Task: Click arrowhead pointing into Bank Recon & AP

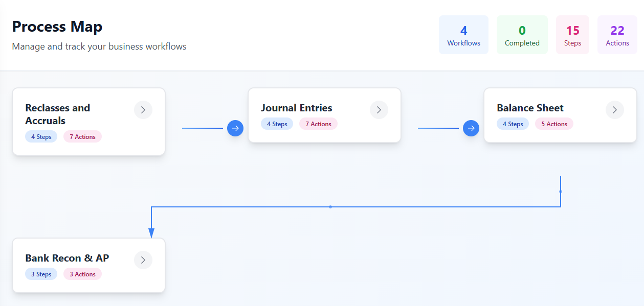Action: pyautogui.click(x=151, y=233)
